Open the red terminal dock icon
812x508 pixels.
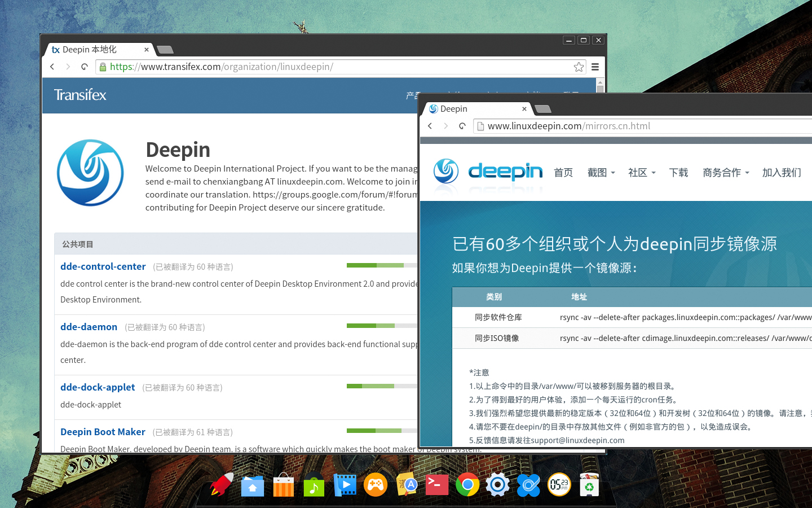437,484
